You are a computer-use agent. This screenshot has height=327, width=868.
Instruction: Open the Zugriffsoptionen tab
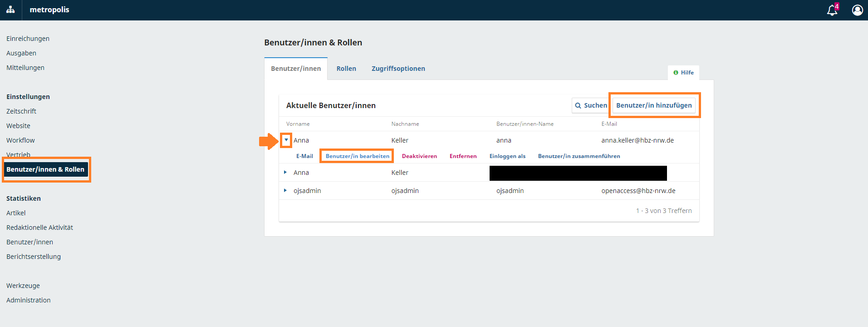pos(398,69)
